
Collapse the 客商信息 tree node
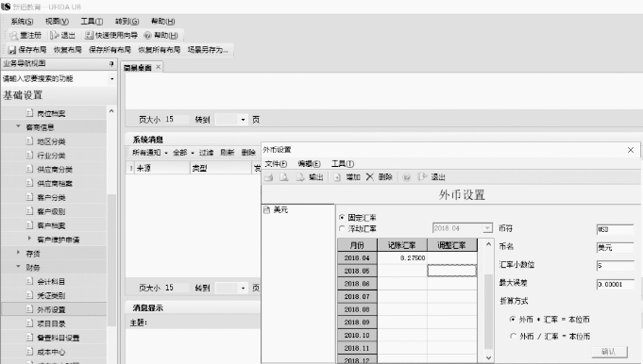18,127
